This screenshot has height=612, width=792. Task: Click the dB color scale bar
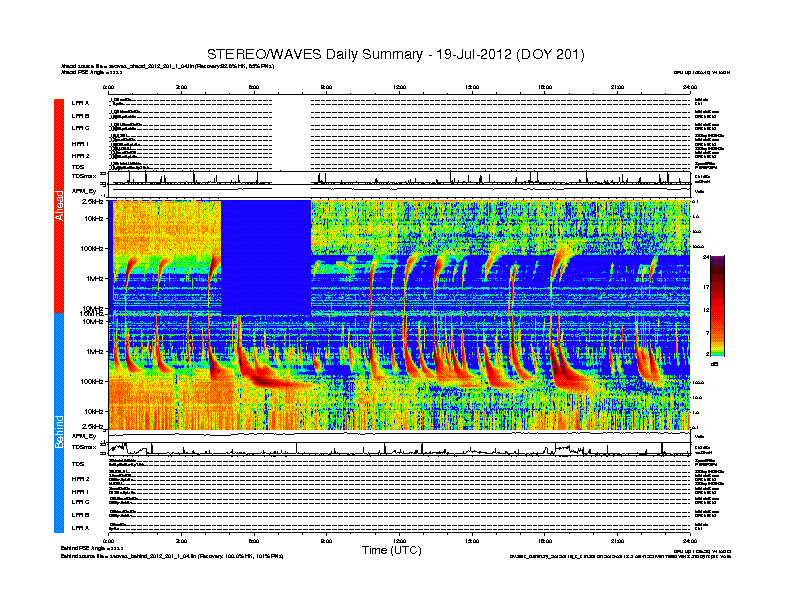[x=717, y=305]
